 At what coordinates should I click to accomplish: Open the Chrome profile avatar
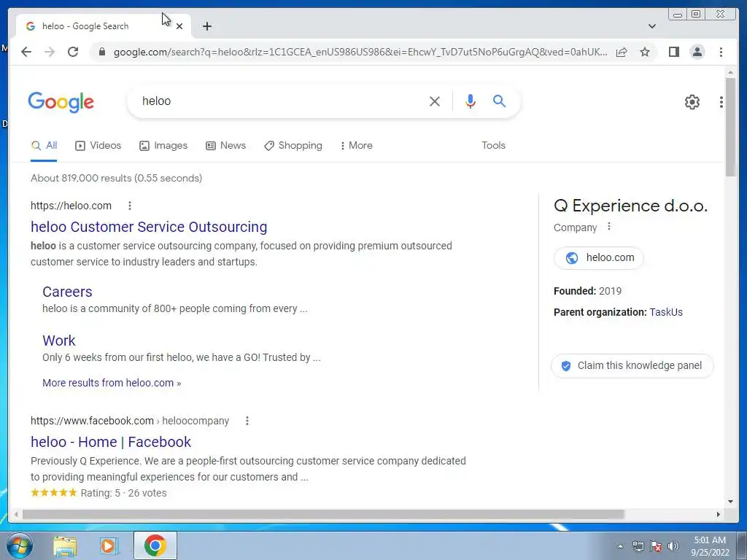tap(697, 52)
